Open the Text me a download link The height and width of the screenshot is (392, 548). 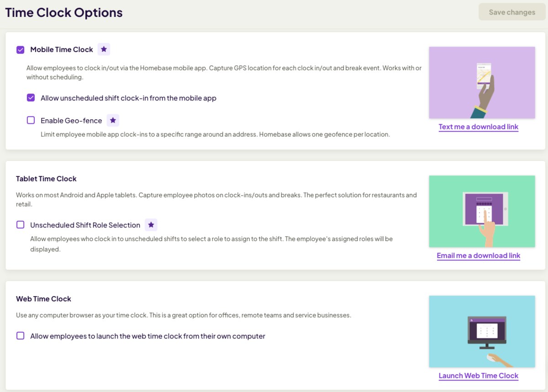click(x=478, y=127)
